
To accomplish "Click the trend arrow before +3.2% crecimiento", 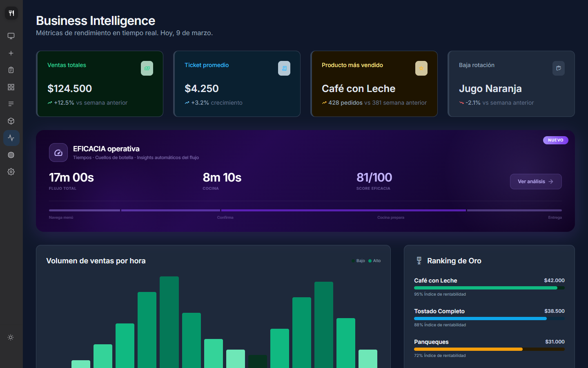I will [x=187, y=103].
